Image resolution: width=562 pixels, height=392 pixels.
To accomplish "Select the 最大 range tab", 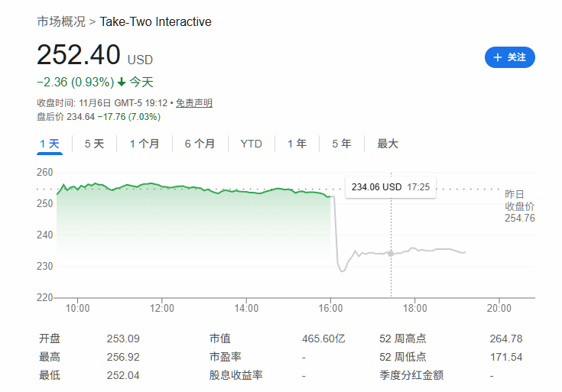I will pos(388,144).
